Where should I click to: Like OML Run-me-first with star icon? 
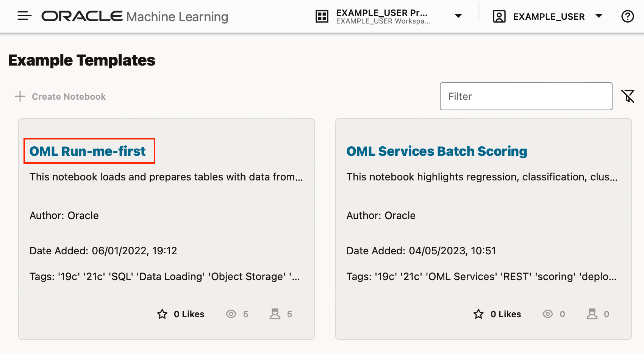[x=162, y=314]
